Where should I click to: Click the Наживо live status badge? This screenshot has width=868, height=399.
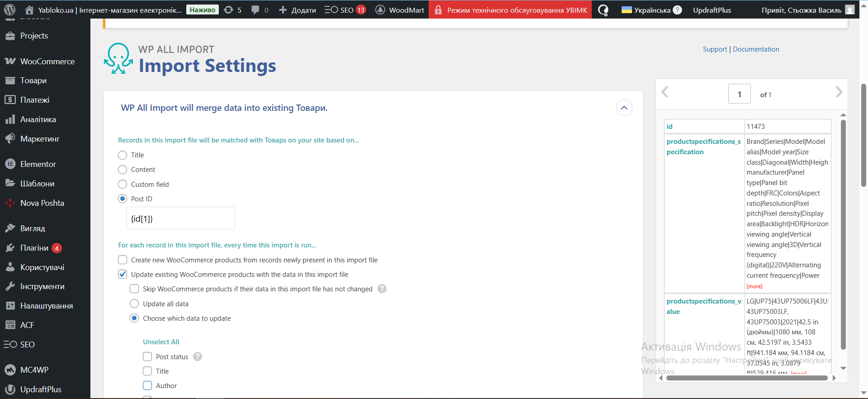point(203,9)
